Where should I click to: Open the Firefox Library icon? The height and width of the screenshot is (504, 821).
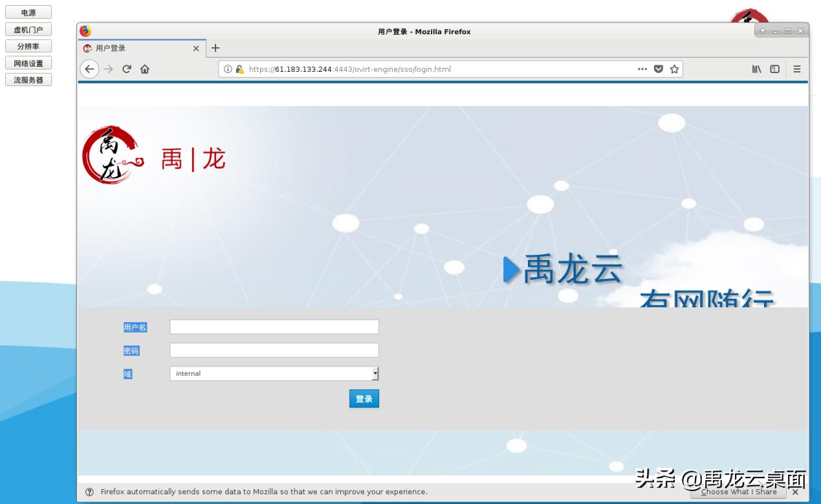[756, 69]
